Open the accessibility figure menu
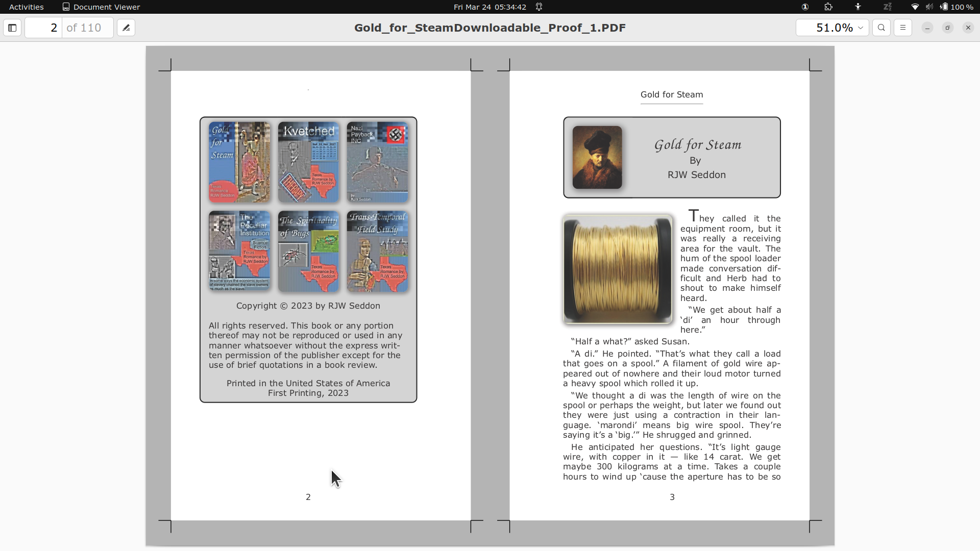 [x=858, y=7]
